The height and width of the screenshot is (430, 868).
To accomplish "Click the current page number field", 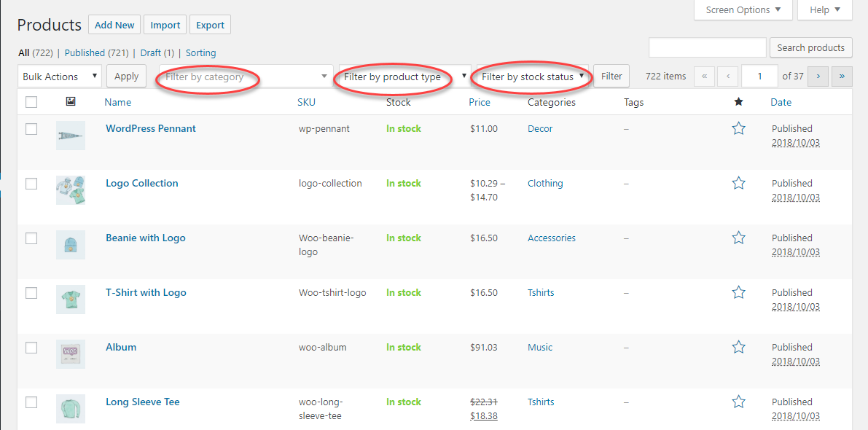I will [x=759, y=77].
